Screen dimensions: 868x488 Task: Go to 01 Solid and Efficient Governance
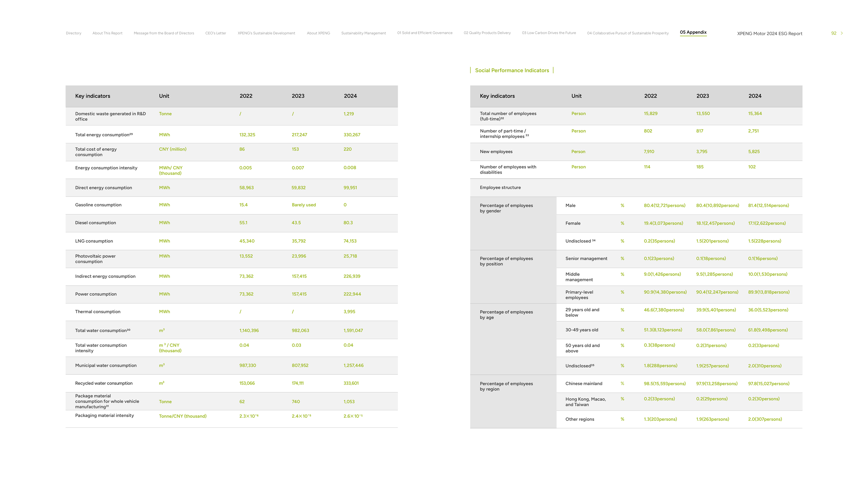[x=425, y=33]
